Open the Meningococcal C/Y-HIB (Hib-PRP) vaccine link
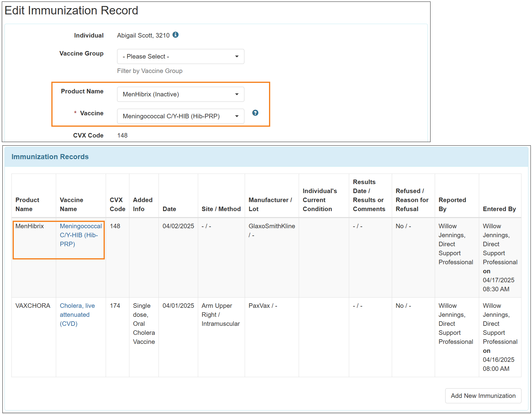 (80, 235)
